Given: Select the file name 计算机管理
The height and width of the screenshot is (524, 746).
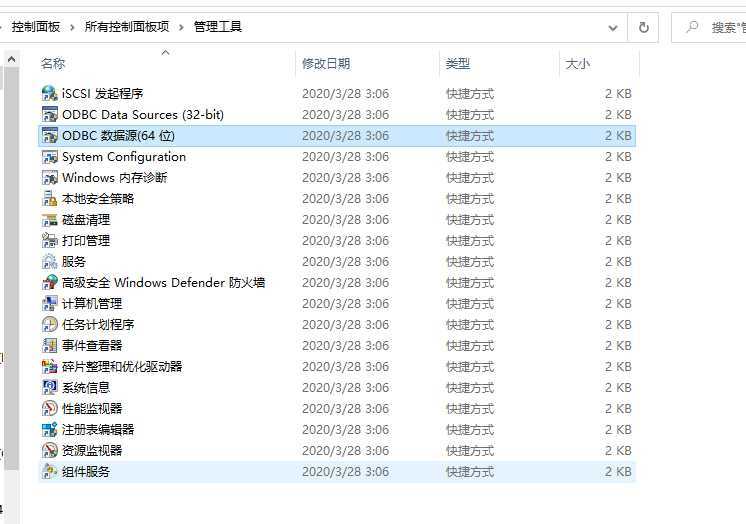Looking at the screenshot, I should coord(92,303).
